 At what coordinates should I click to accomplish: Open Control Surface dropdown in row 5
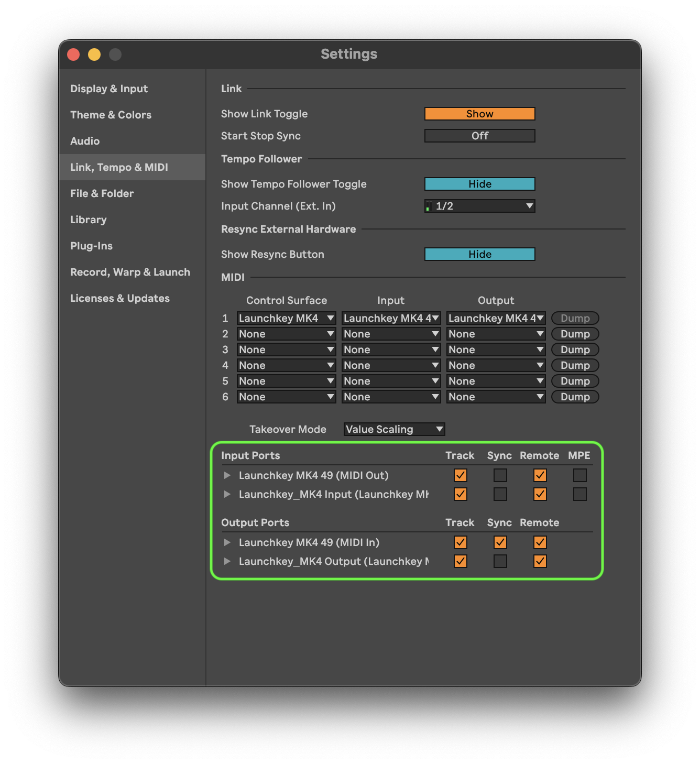(286, 381)
